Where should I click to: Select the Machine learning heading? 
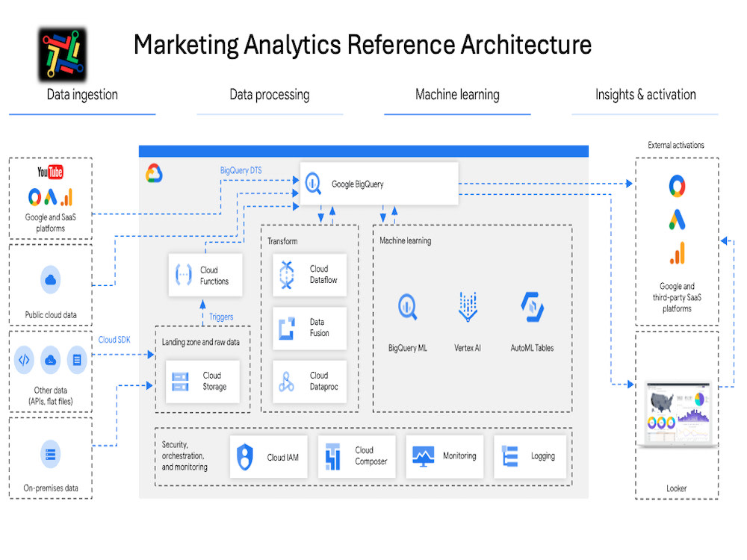(457, 95)
